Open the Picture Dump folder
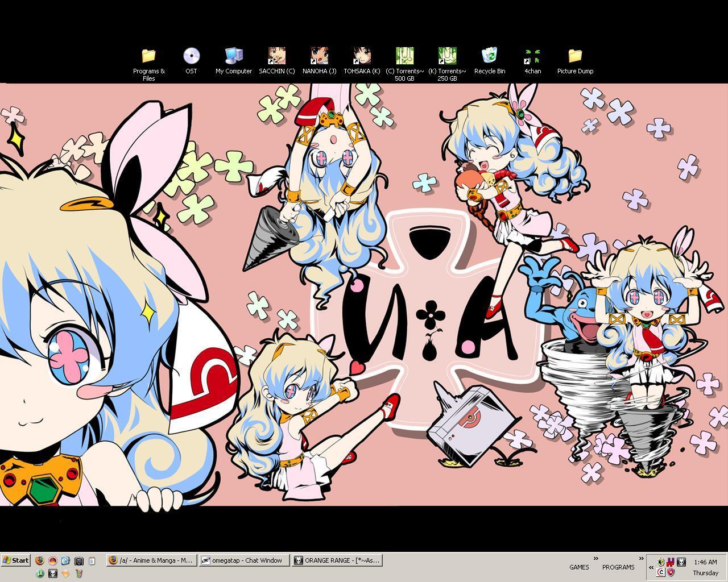This screenshot has height=582, width=728. tap(575, 56)
